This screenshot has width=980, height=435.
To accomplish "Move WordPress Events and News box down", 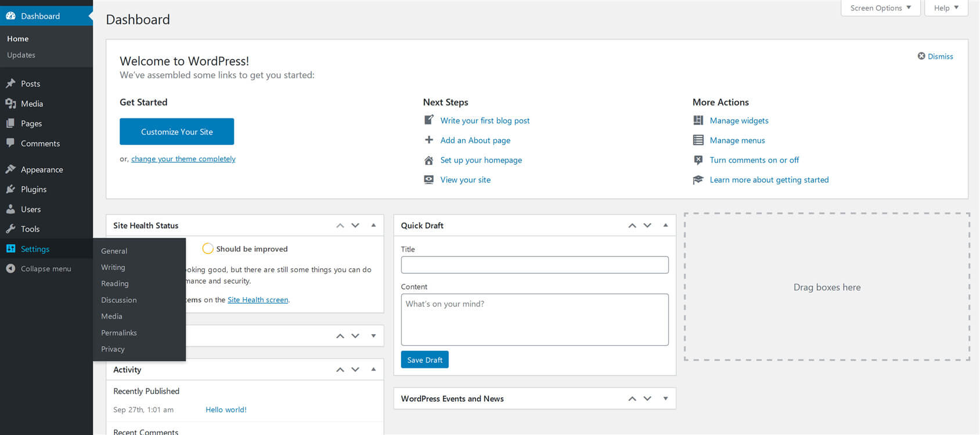I will coord(647,398).
